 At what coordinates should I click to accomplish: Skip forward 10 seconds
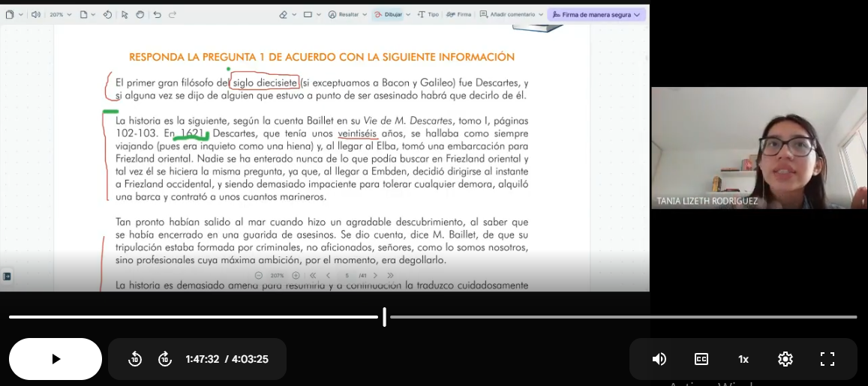click(x=165, y=359)
